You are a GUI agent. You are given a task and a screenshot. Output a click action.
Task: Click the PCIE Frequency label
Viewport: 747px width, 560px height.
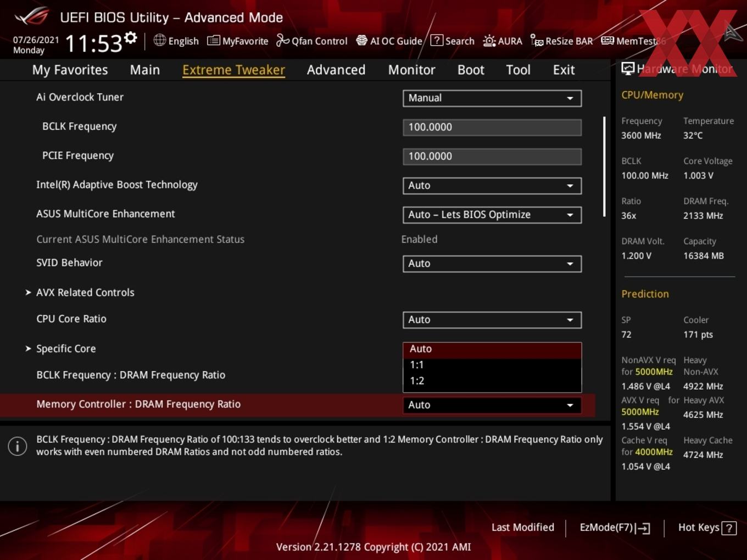[x=78, y=155]
